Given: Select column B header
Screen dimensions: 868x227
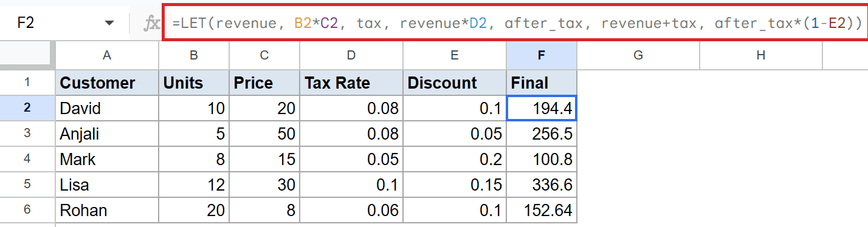Looking at the screenshot, I should click(x=194, y=55).
